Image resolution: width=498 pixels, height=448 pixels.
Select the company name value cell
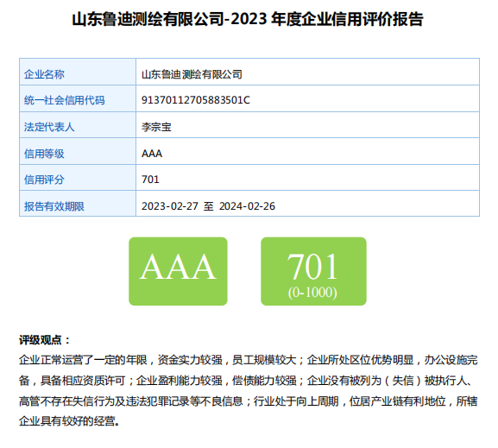[307, 72]
